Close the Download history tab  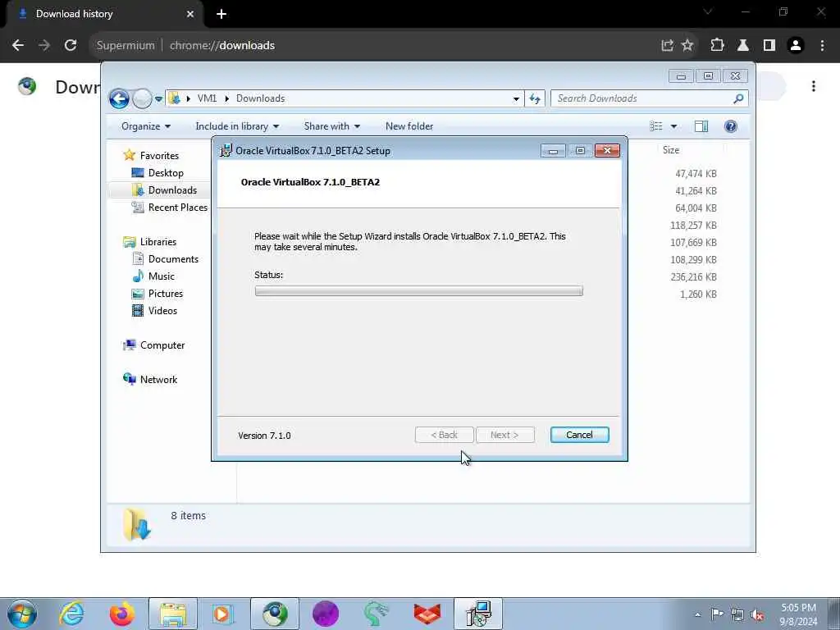(189, 14)
